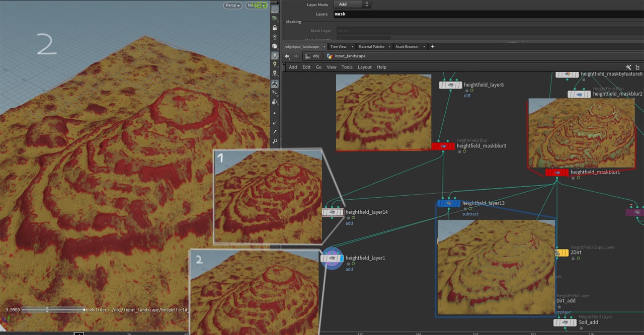Click the viewport light bulb icon below lock
The height and width of the screenshot is (335, 644).
tap(275, 37)
